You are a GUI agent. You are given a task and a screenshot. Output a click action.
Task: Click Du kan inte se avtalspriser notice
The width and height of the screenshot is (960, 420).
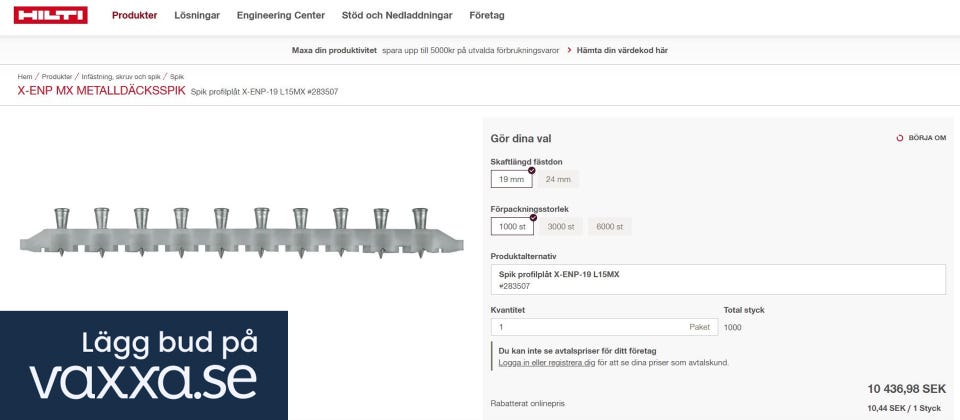click(x=578, y=351)
